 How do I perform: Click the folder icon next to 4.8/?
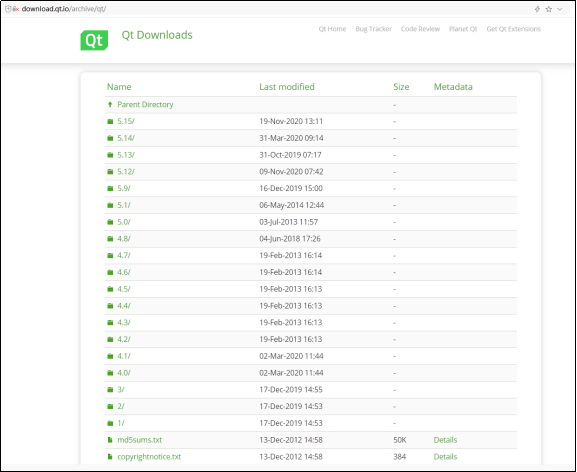click(110, 239)
